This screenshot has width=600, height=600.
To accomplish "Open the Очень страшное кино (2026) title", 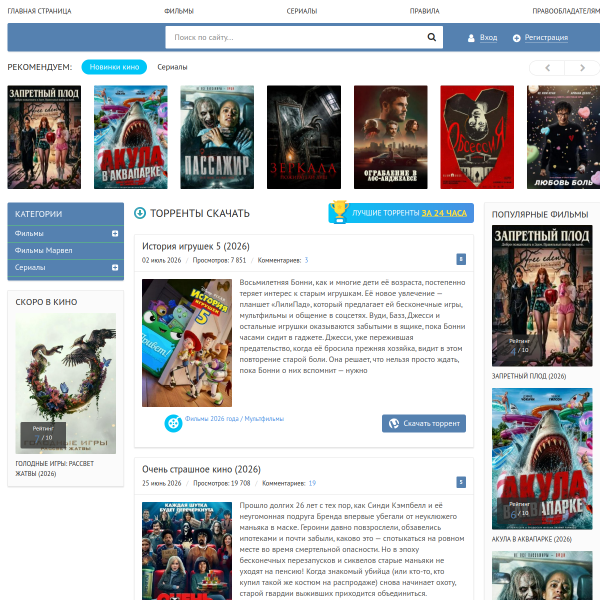I will tap(201, 469).
